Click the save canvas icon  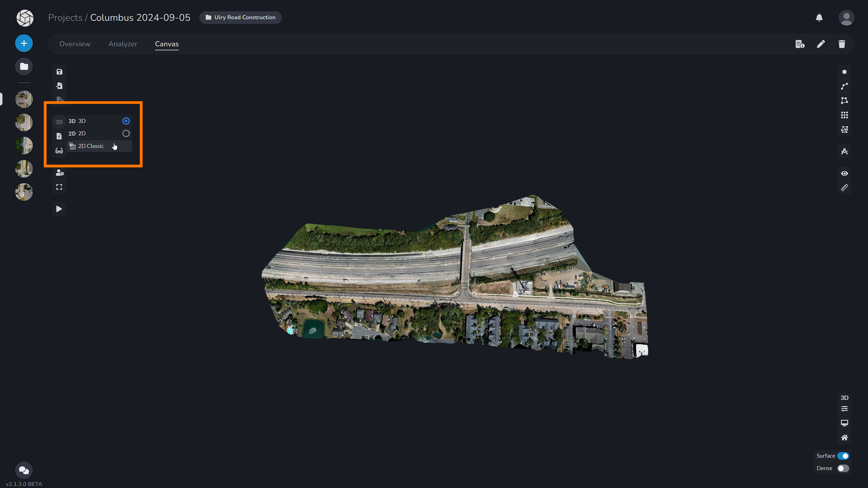point(59,71)
